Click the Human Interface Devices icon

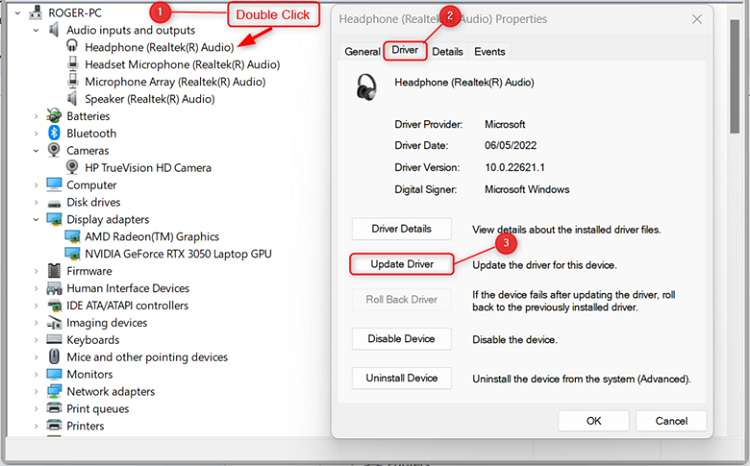[x=54, y=288]
